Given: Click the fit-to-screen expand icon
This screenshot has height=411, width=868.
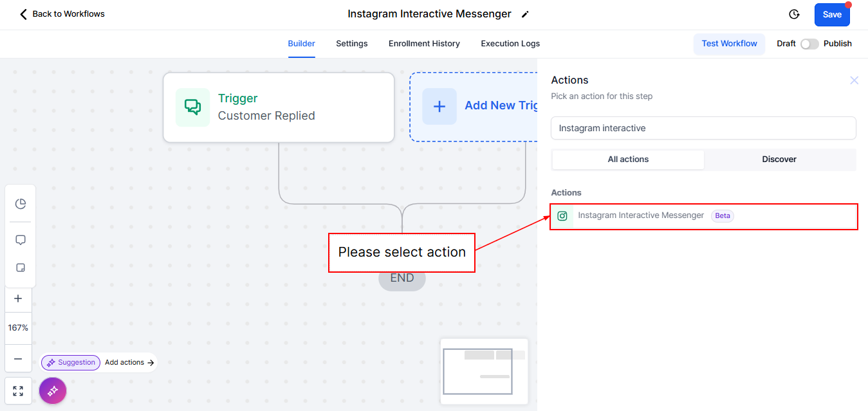Looking at the screenshot, I should click(18, 391).
